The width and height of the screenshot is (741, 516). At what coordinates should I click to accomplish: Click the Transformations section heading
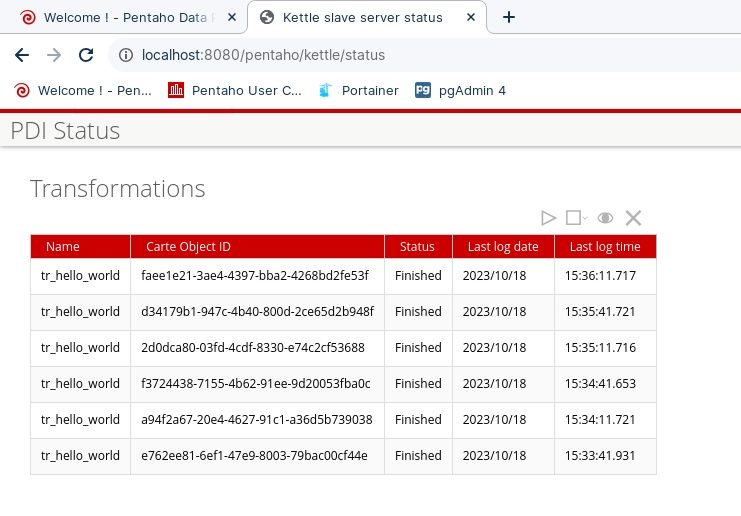click(x=118, y=189)
